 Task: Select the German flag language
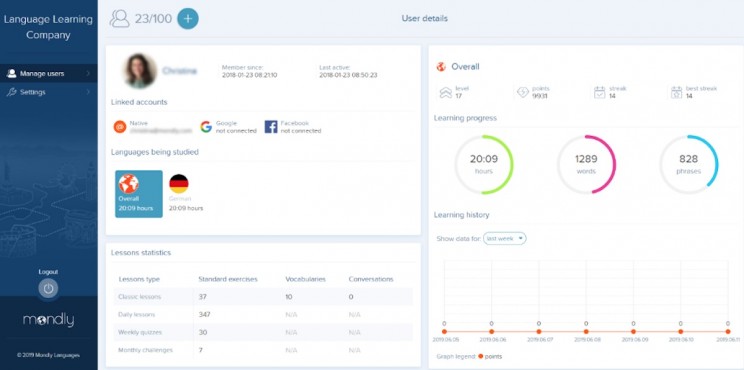click(179, 184)
